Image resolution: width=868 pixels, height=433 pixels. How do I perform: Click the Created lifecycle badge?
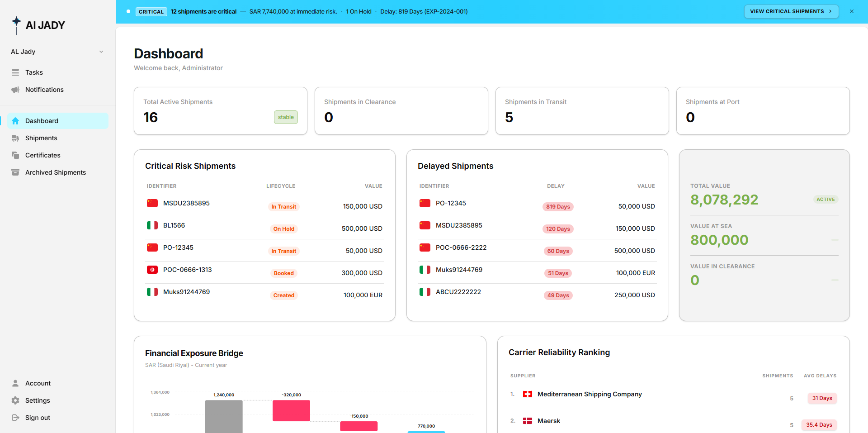tap(283, 295)
